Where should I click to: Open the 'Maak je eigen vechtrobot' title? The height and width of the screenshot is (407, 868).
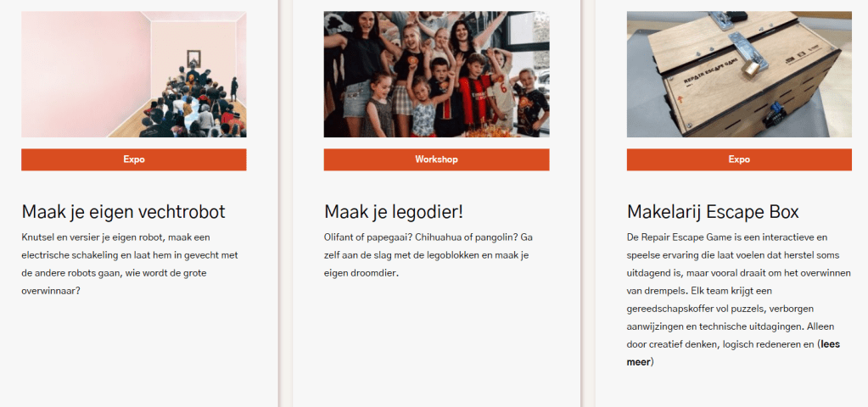point(123,211)
